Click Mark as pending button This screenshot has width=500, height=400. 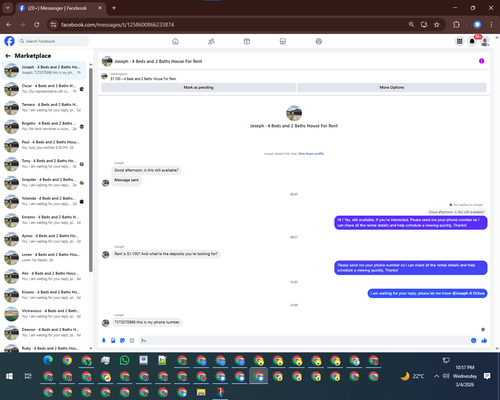(x=198, y=87)
